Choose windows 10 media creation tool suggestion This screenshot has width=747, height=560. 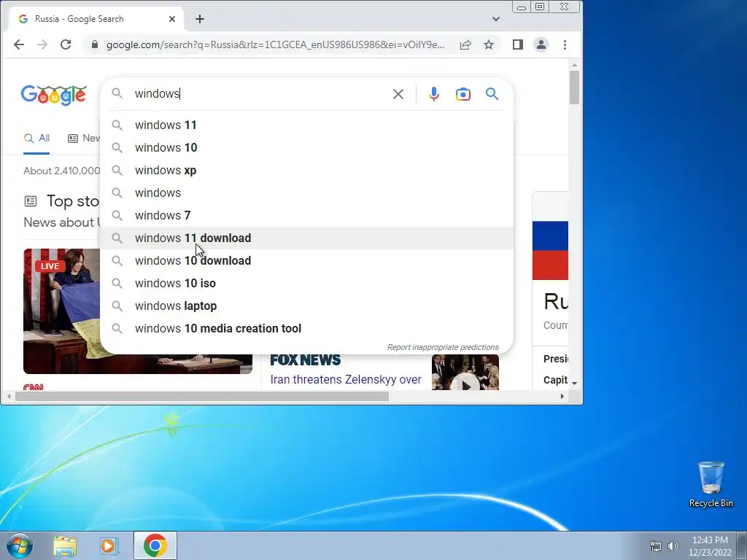[x=307, y=329]
